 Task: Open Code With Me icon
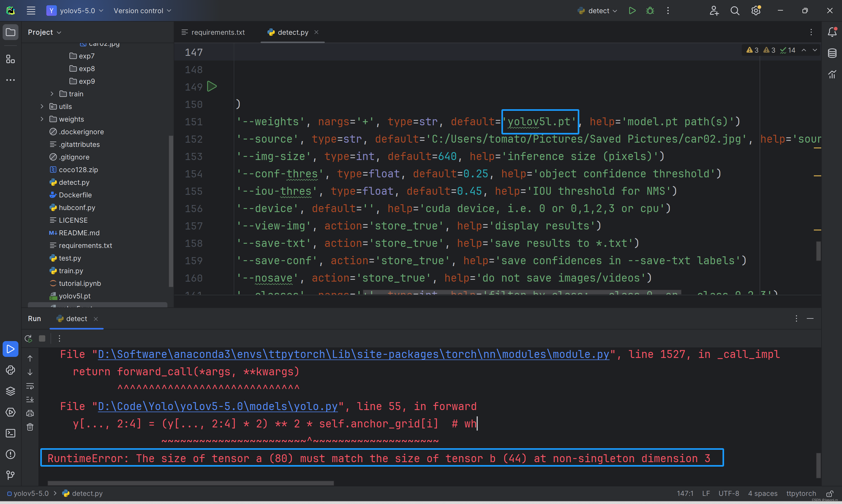pos(714,11)
